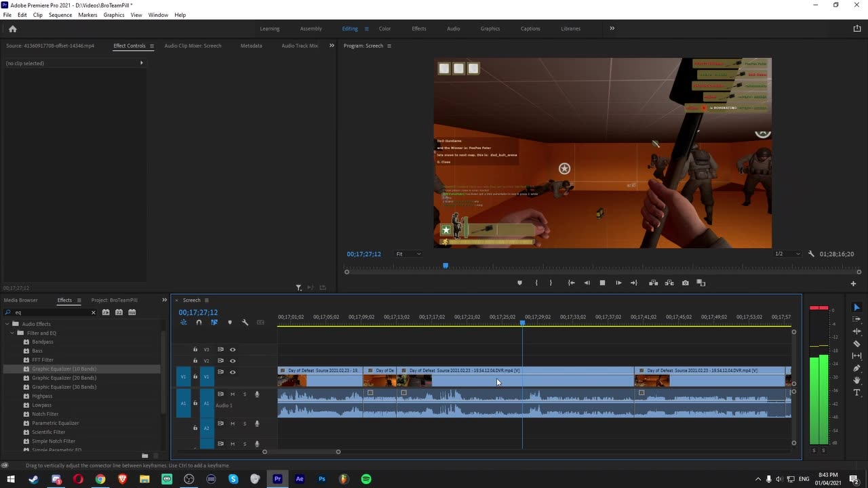Add a marker in Program monitor
Screen dimensions: 868x488
[x=520, y=283]
